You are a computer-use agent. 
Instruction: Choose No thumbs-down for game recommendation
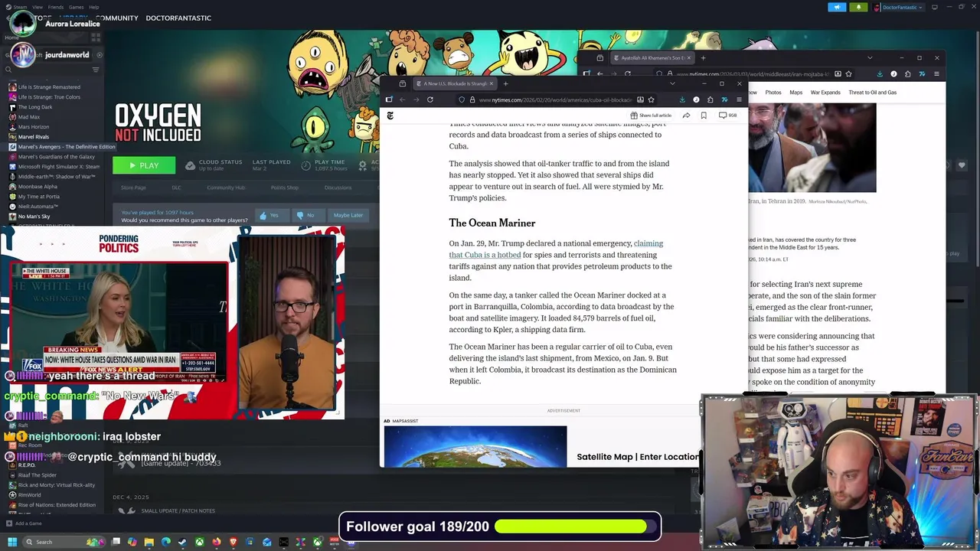pyautogui.click(x=309, y=215)
